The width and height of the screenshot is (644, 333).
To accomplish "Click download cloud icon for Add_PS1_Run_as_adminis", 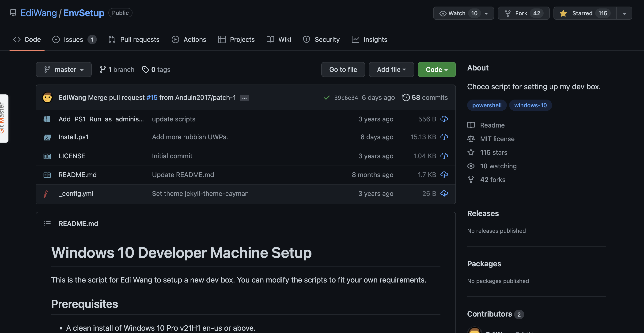I will click(444, 119).
